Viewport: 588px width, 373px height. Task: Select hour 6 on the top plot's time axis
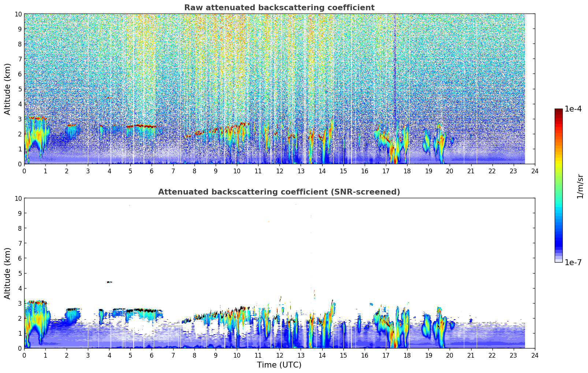pyautogui.click(x=152, y=171)
